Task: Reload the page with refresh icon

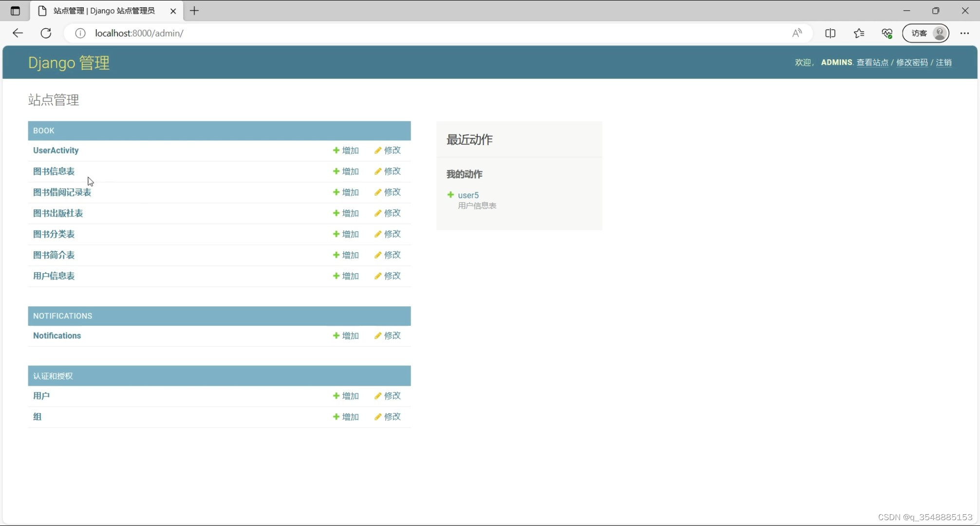Action: (x=46, y=33)
